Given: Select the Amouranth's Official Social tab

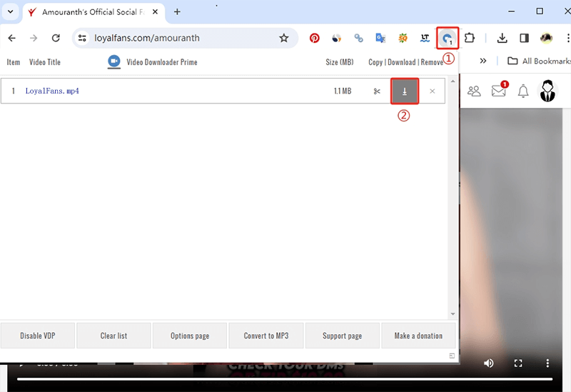Looking at the screenshot, I should [x=94, y=12].
